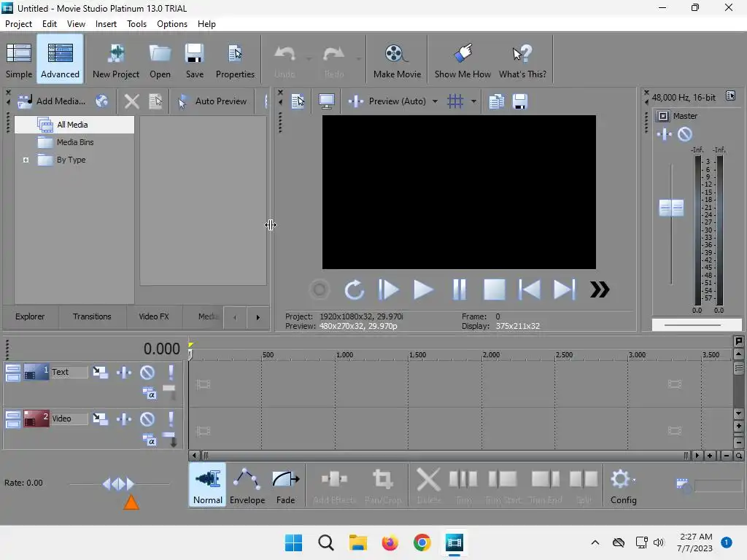Show more transport buttons chevron

600,289
